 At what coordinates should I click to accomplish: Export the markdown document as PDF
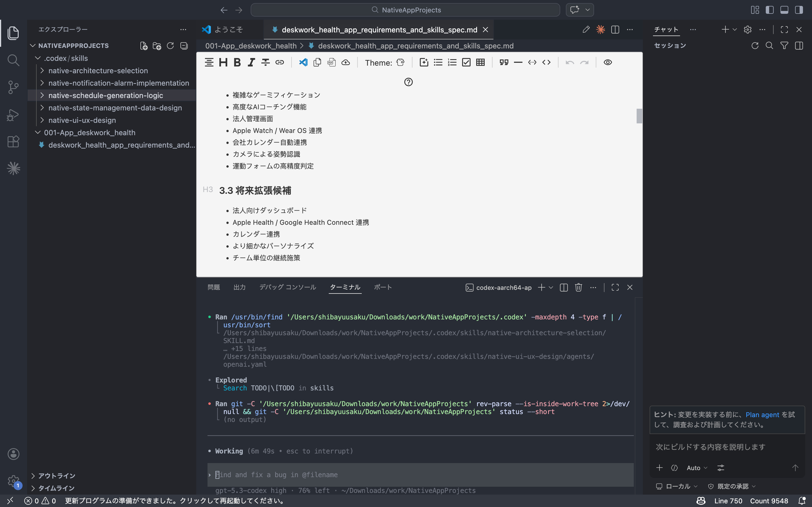point(332,62)
